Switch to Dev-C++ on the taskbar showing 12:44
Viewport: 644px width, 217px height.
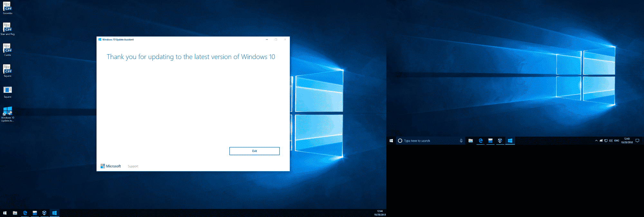click(35, 213)
